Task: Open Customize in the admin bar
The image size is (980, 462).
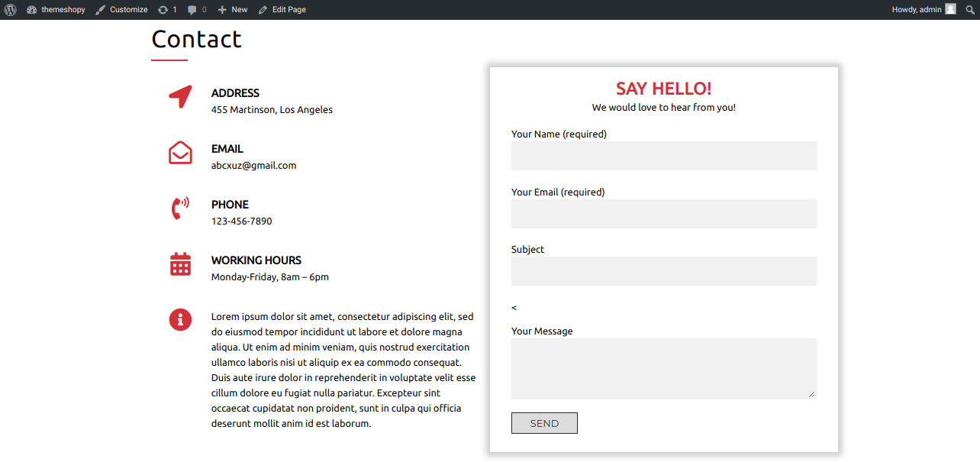Action: point(121,10)
